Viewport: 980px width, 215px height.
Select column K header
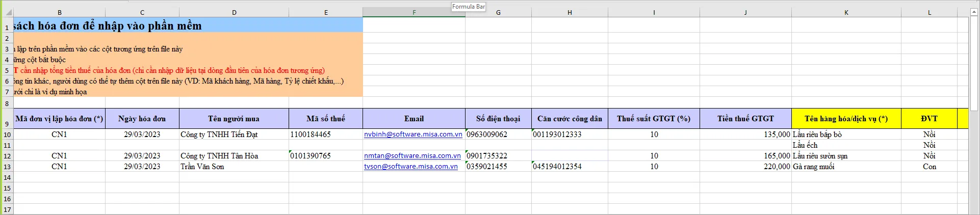point(846,13)
